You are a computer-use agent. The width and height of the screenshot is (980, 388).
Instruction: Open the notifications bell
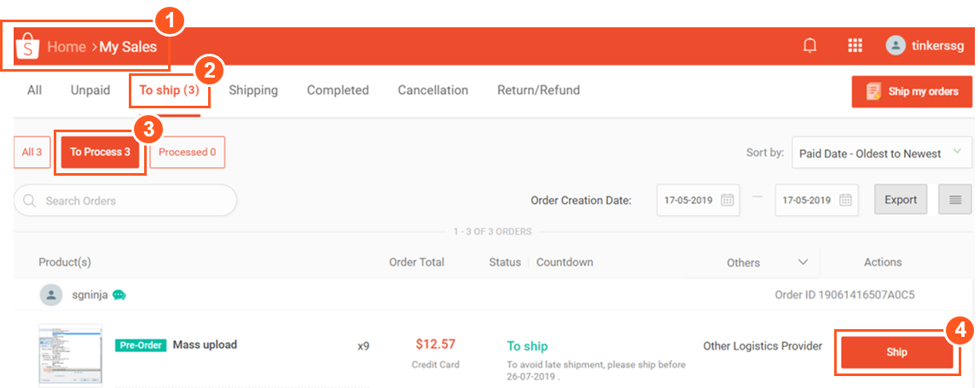(x=810, y=46)
